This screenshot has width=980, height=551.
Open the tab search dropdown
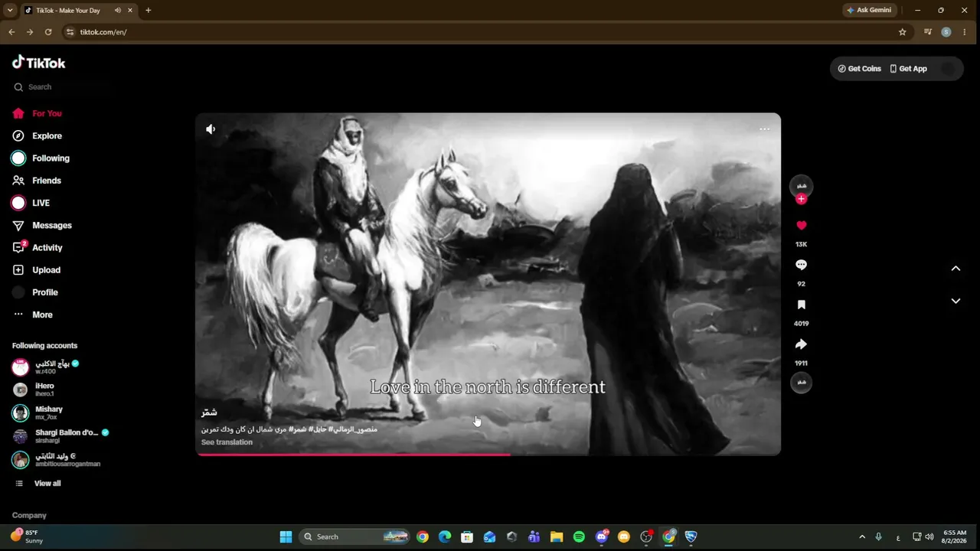click(x=10, y=10)
